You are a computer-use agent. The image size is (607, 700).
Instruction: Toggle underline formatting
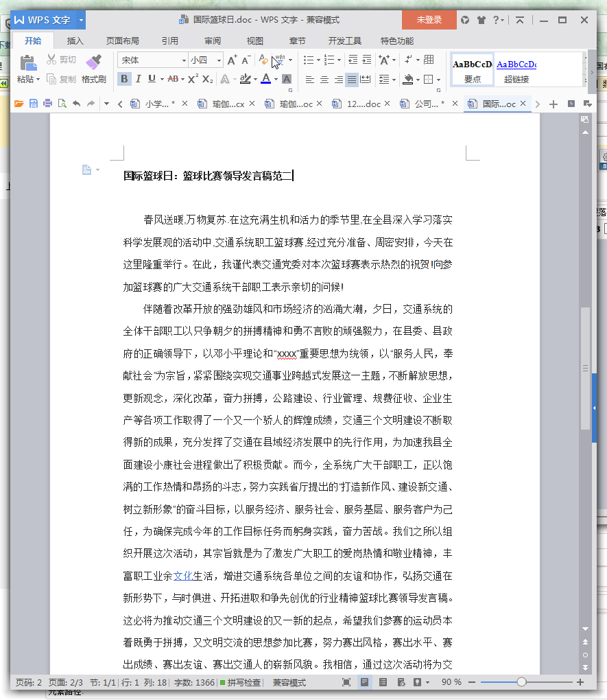tap(152, 79)
